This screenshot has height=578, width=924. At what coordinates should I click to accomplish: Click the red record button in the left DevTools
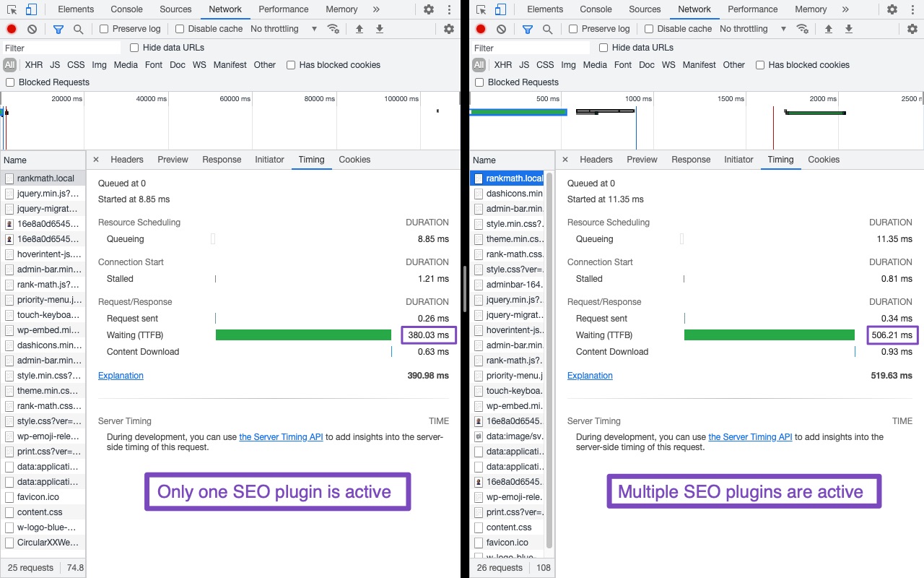click(12, 29)
